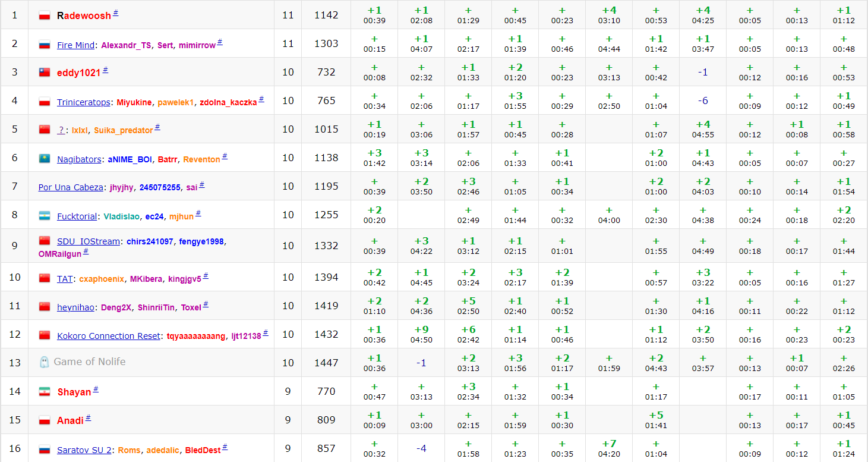Click the Taiwan flag beside eddy1021
Viewport: 868px width, 462px height.
click(x=45, y=73)
